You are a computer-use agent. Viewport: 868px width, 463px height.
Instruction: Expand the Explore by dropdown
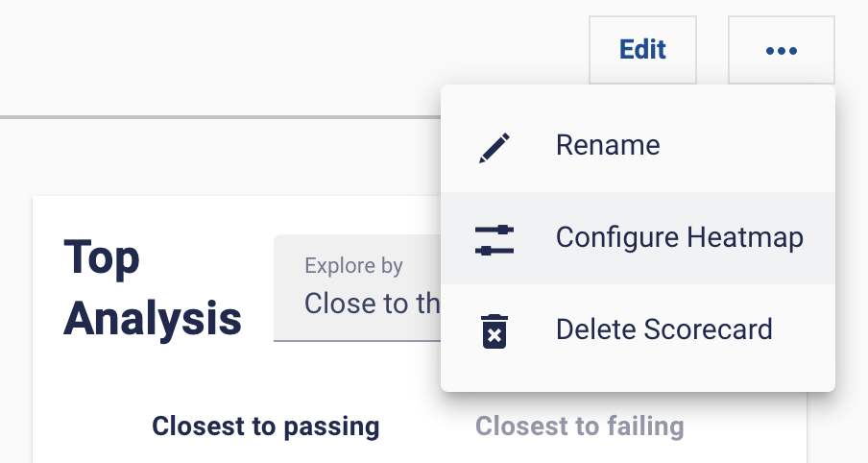(x=357, y=287)
